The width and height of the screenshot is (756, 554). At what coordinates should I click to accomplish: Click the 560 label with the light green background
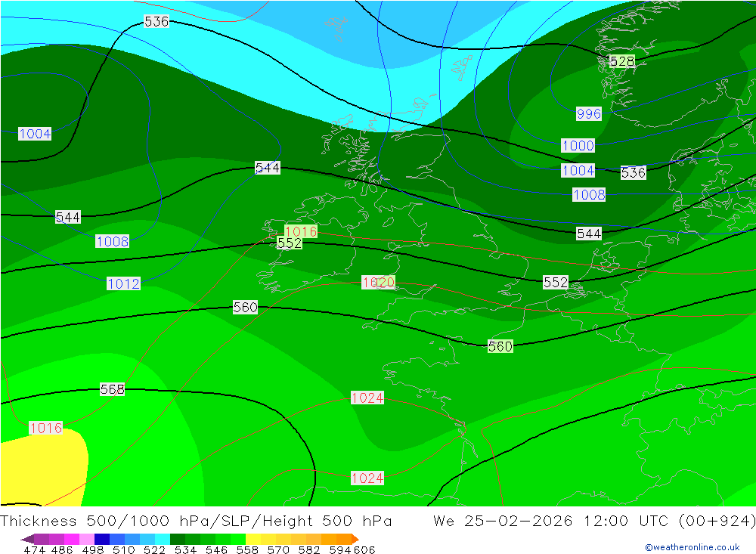[x=500, y=346]
